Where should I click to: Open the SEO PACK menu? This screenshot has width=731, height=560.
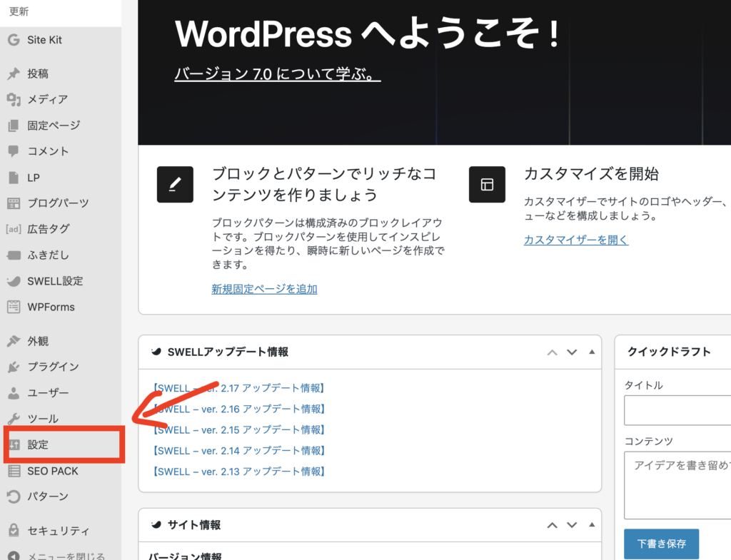[x=61, y=471]
